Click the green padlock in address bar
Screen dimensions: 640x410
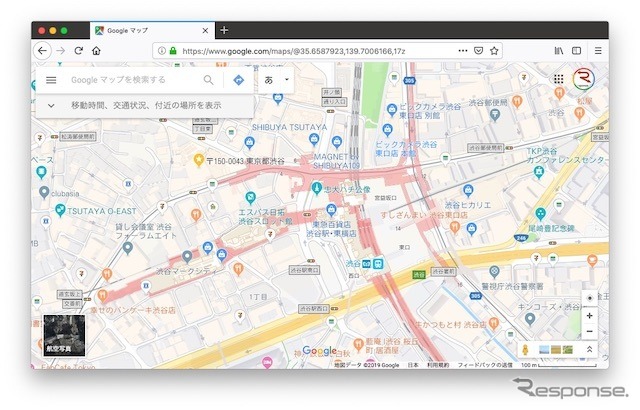(173, 51)
